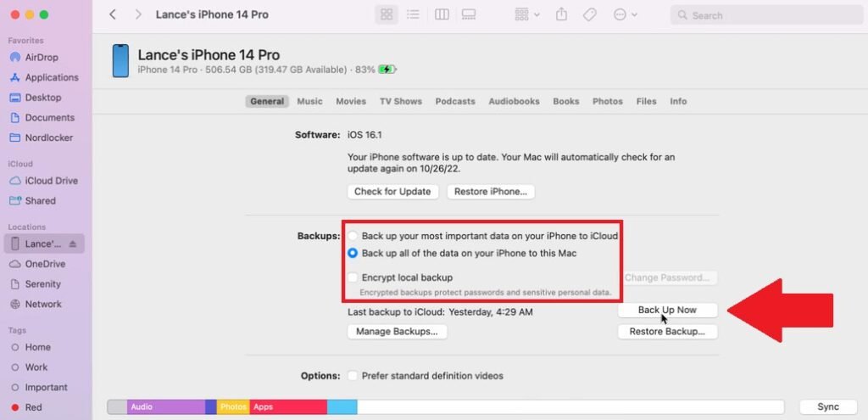This screenshot has height=420, width=868.
Task: Click Back Up Now button
Action: click(x=667, y=310)
